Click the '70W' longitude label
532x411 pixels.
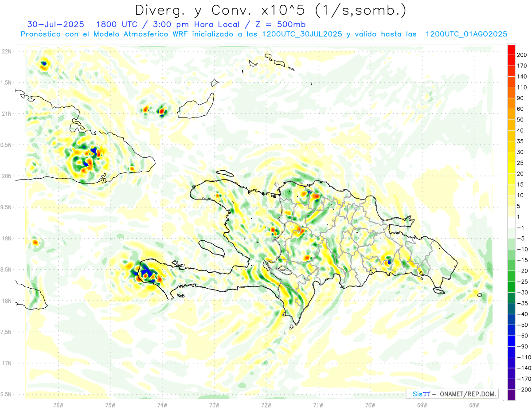coord(370,405)
